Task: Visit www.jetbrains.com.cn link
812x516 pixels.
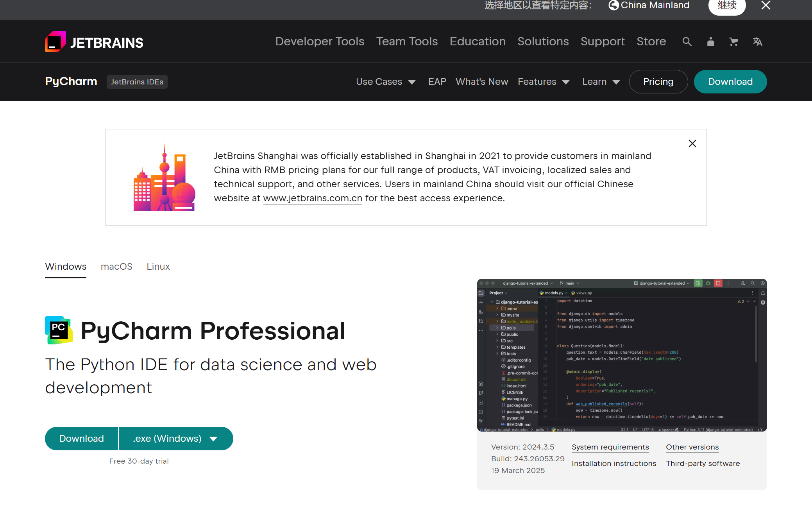Action: coord(313,198)
